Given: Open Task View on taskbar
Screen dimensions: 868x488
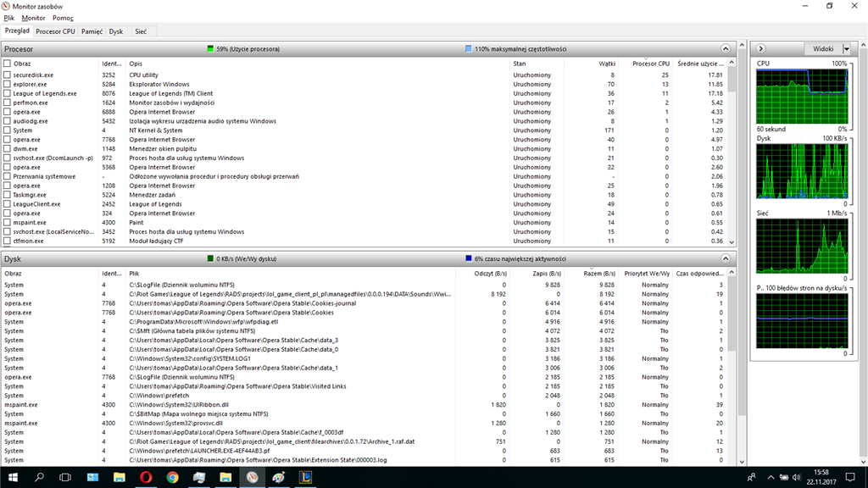Looking at the screenshot, I should (65, 477).
